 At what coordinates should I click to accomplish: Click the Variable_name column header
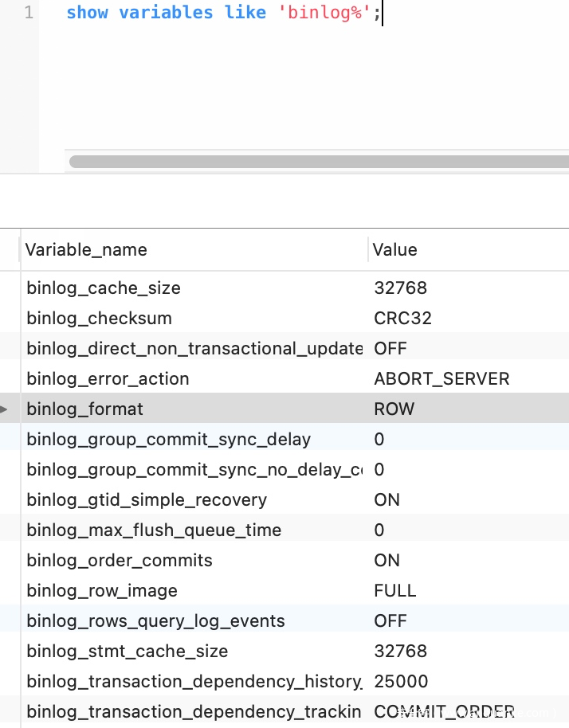coord(86,249)
